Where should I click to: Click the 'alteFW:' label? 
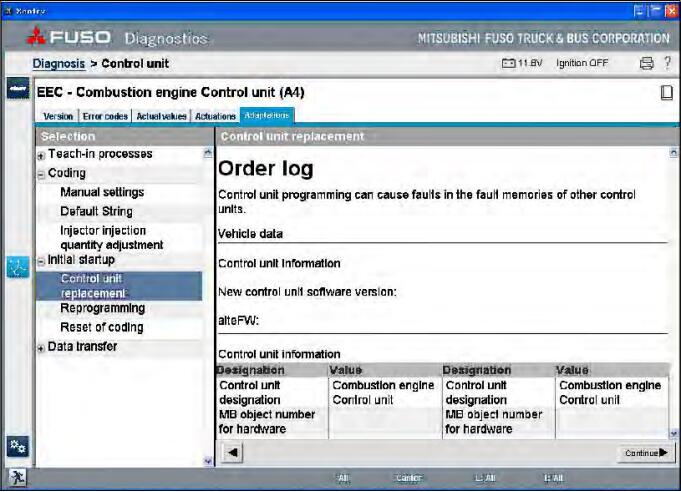coord(238,320)
